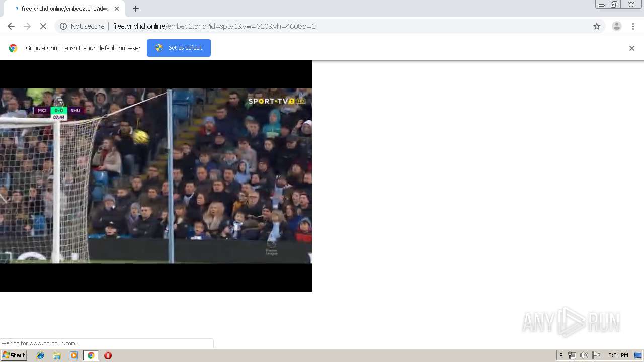Viewport: 644px width, 362px height.
Task: Click the browser back arrow
Action: (11, 26)
